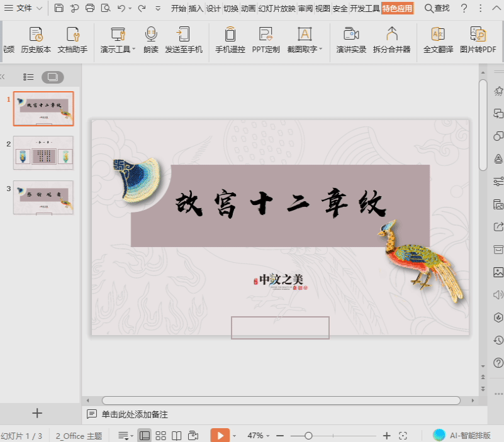Open the undo history dropdown arrow
This screenshot has height=442, width=504.
130,8
